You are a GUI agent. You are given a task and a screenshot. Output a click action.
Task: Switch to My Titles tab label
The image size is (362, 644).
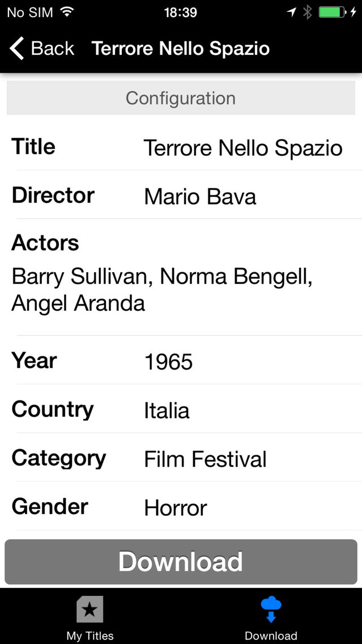click(x=90, y=636)
